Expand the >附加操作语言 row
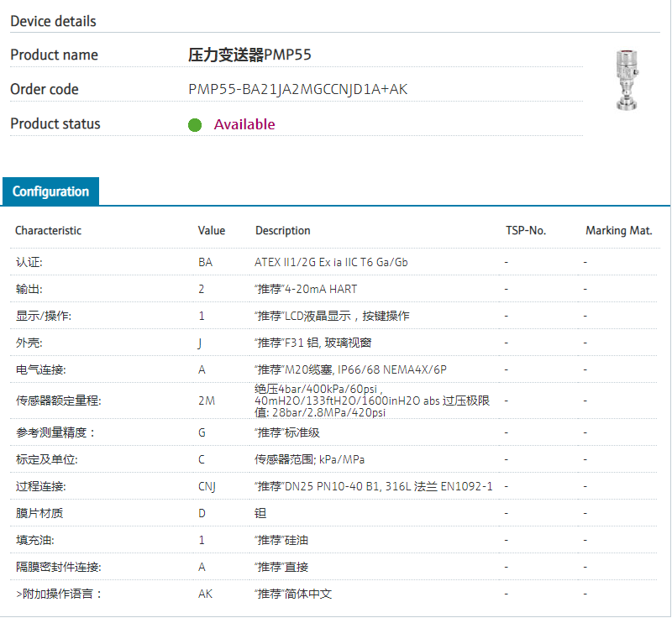This screenshot has width=672, height=618. tap(58, 594)
